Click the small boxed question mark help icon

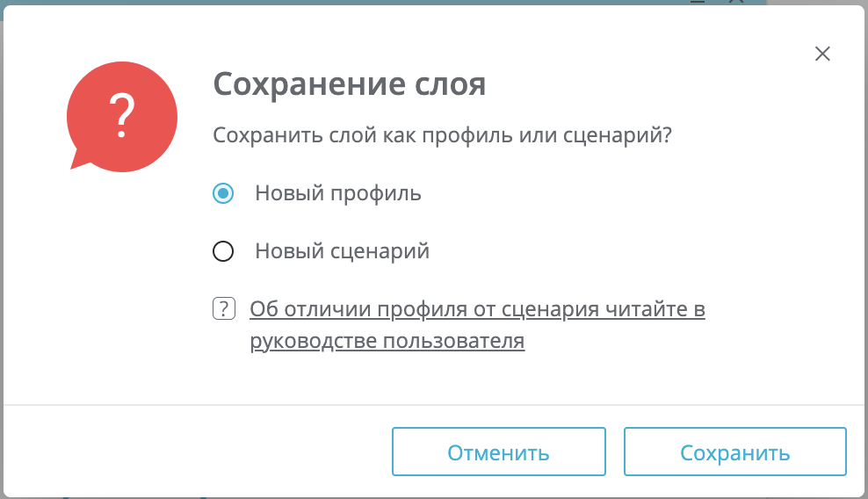224,309
